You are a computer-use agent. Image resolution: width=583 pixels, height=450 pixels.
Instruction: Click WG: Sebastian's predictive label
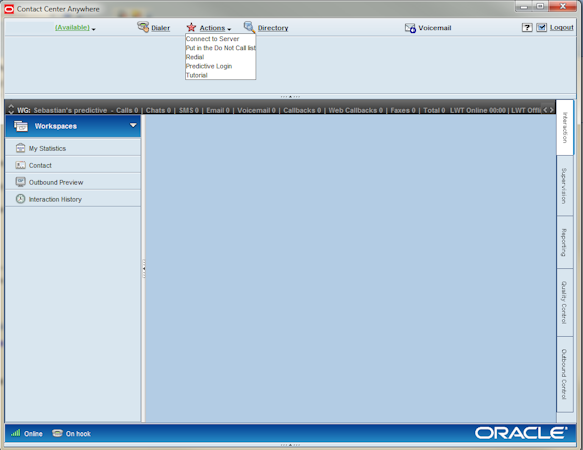click(62, 110)
